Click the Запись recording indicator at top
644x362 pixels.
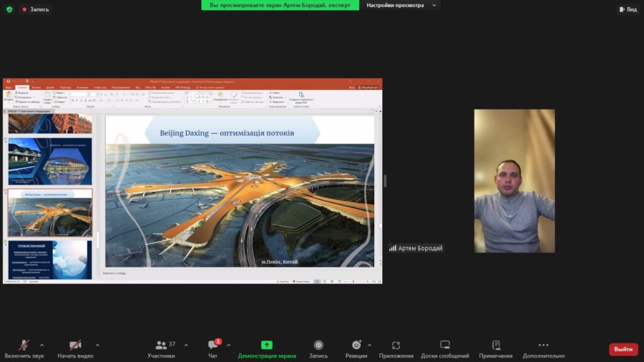pos(36,9)
